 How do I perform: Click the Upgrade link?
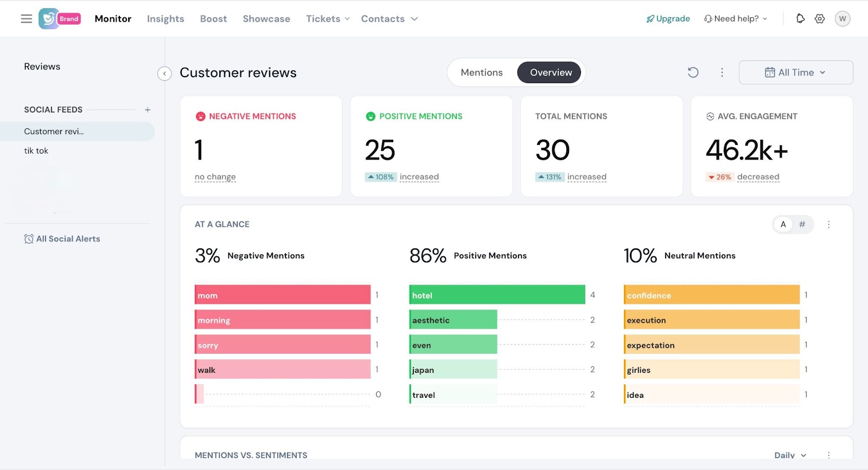(668, 19)
